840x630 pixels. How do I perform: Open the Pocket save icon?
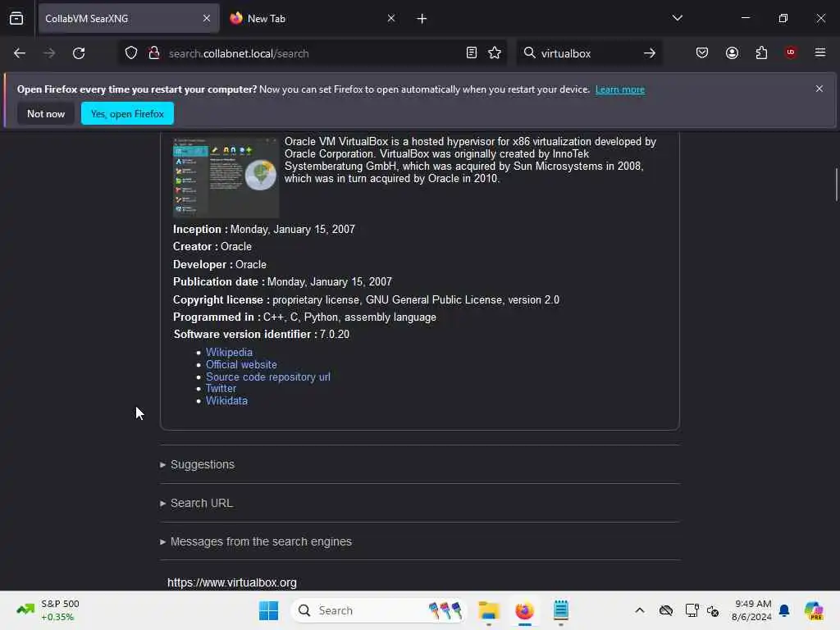(x=702, y=53)
